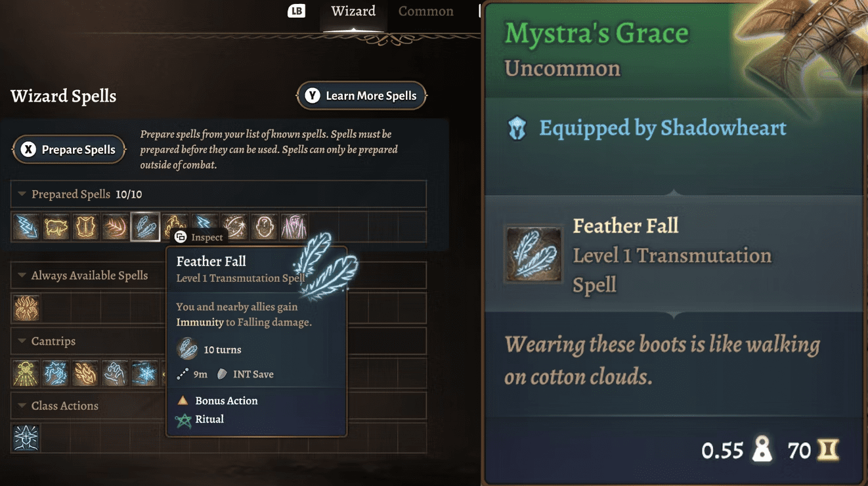This screenshot has width=868, height=486.
Task: Click the shooting-star spell icon in Prepared Spells
Action: click(x=234, y=227)
